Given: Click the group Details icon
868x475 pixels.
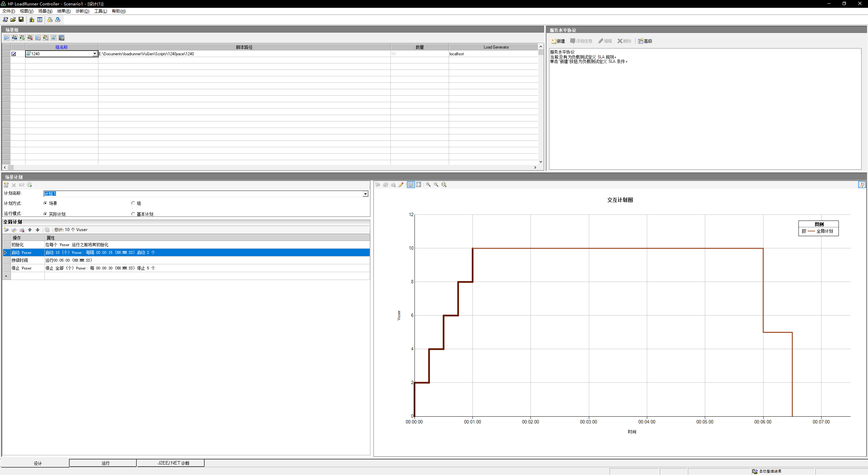Looking at the screenshot, I should click(46, 38).
